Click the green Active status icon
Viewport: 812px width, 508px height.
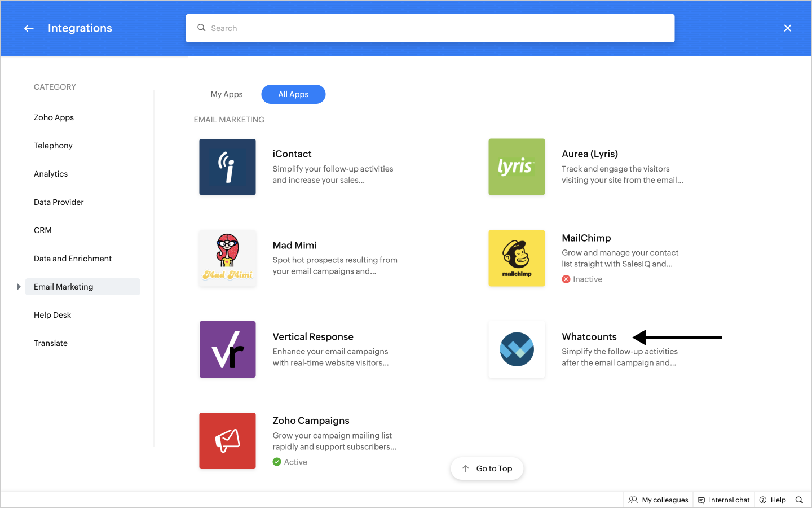tap(277, 462)
